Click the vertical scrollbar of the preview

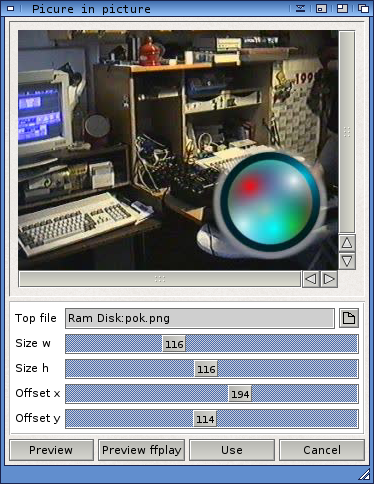(x=347, y=132)
